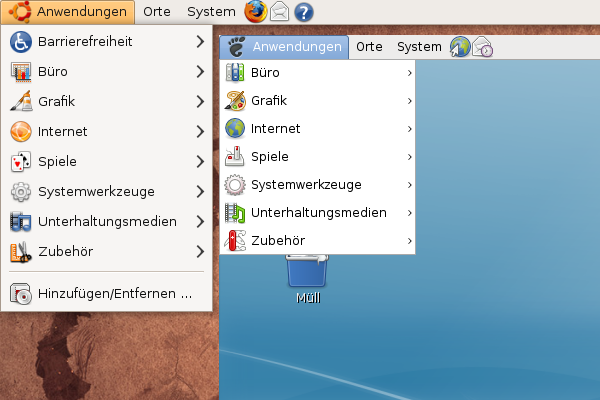Click the Spiele playing cards icon
Screen dimensions: 600x400
21,162
